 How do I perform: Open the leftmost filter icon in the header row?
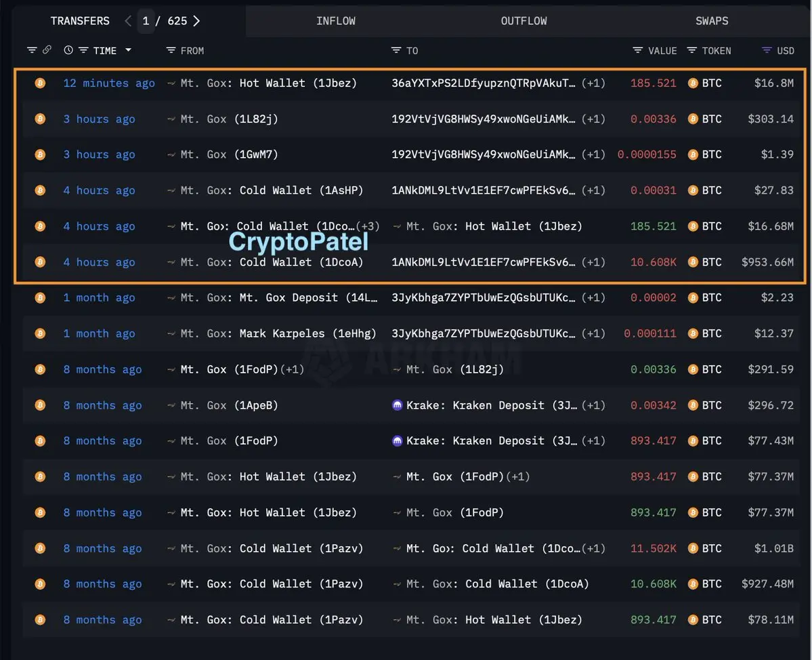coord(32,50)
